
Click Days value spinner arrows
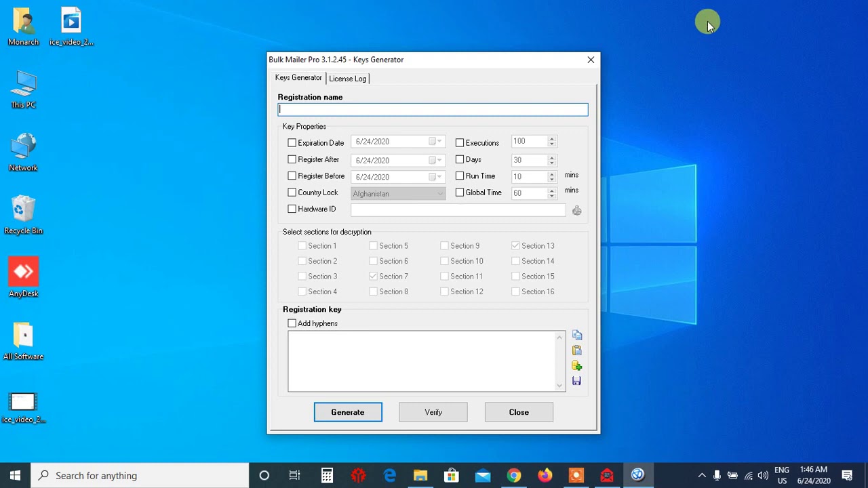551,160
